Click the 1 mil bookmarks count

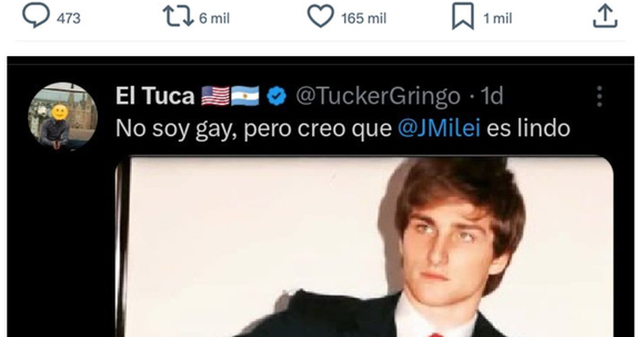pyautogui.click(x=498, y=19)
